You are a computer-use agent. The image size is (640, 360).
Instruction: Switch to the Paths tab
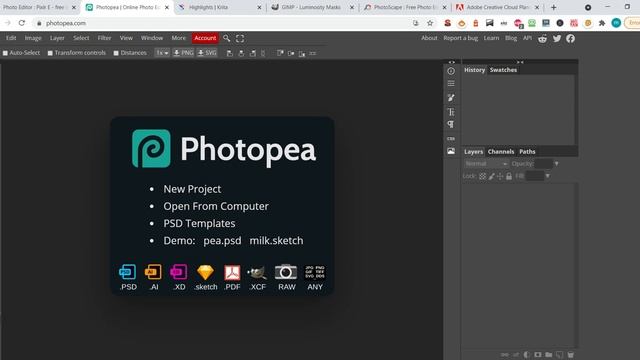(527, 151)
